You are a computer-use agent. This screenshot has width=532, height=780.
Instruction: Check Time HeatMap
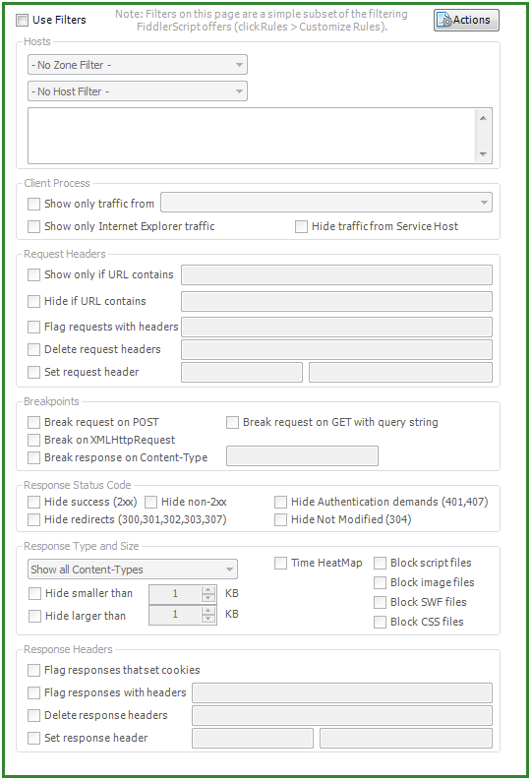280,563
